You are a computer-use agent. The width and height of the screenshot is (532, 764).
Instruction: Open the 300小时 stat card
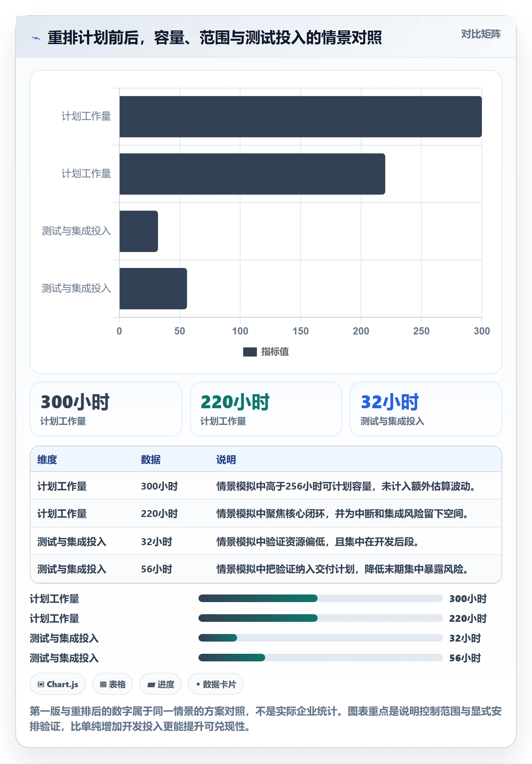pyautogui.click(x=106, y=409)
